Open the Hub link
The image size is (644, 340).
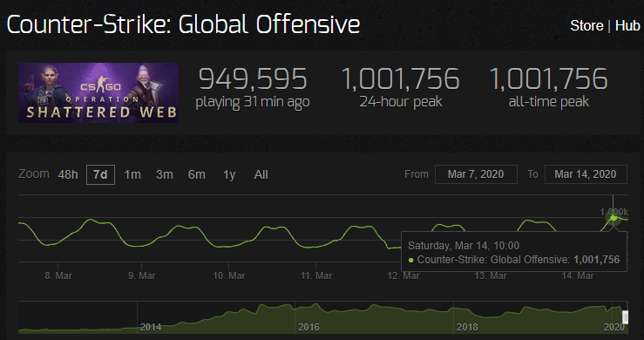tap(627, 26)
